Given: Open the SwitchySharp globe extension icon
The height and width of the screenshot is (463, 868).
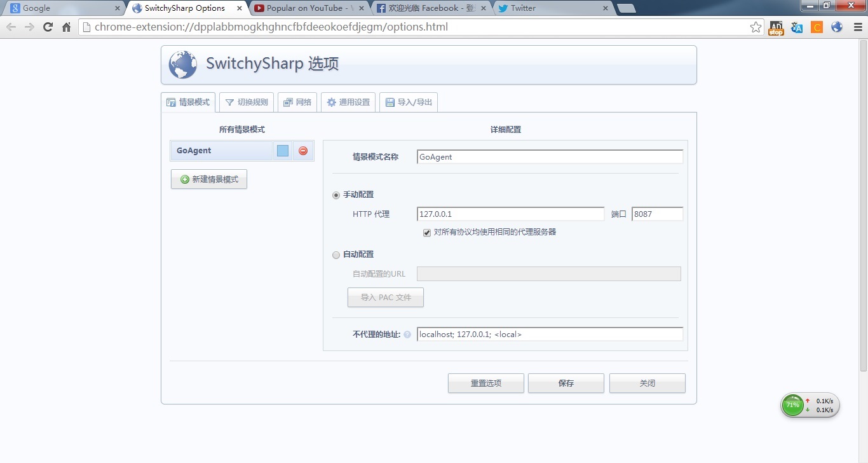Looking at the screenshot, I should [837, 27].
